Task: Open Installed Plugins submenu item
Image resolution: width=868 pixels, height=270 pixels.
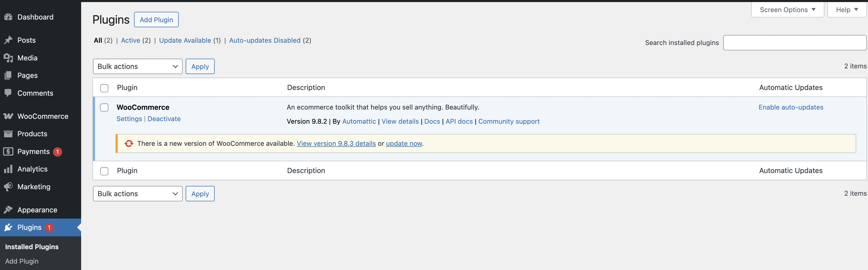Action: pos(32,247)
